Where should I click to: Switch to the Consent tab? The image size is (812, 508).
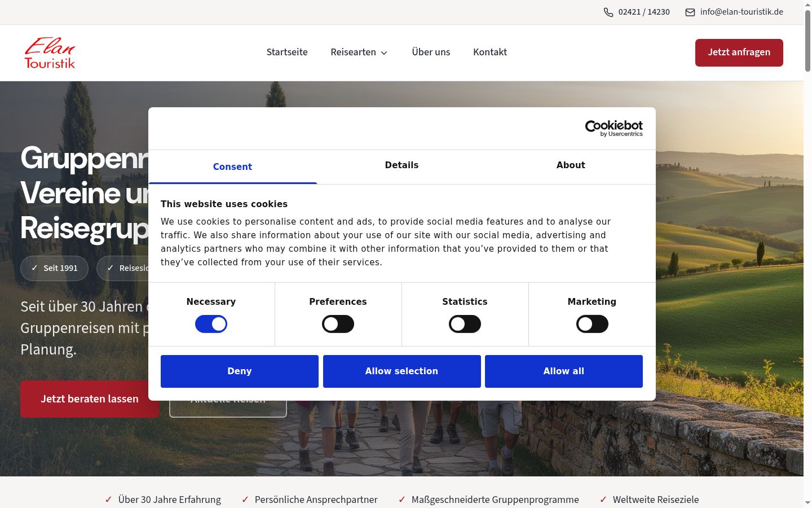pos(232,167)
